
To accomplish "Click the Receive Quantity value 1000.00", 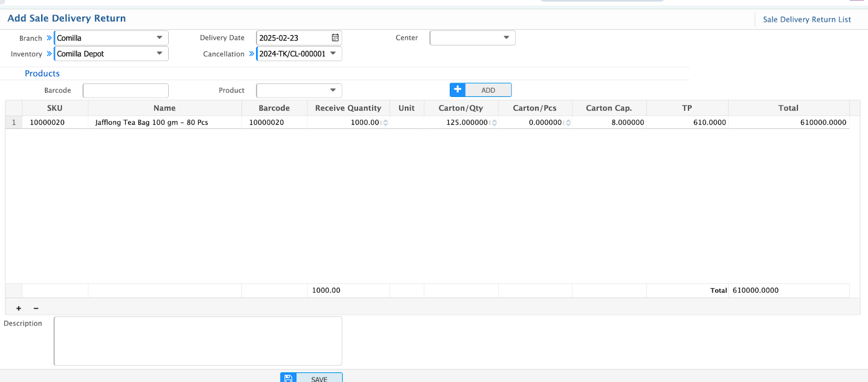I will [365, 122].
